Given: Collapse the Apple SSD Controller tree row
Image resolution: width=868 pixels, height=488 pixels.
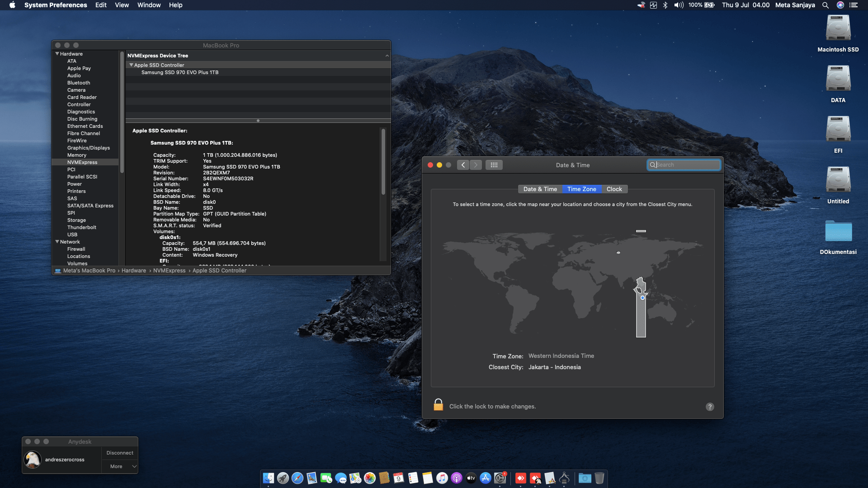Looking at the screenshot, I should [131, 65].
